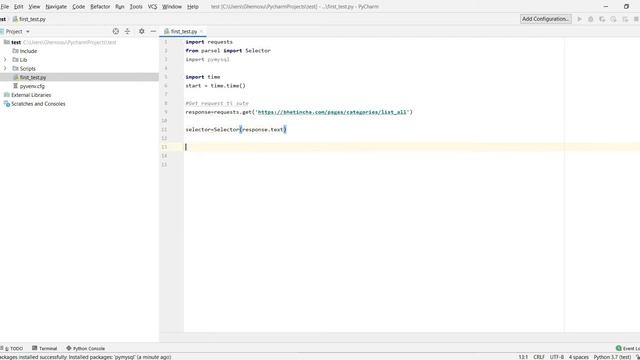Click the Profile icon in toolbar

point(613,19)
